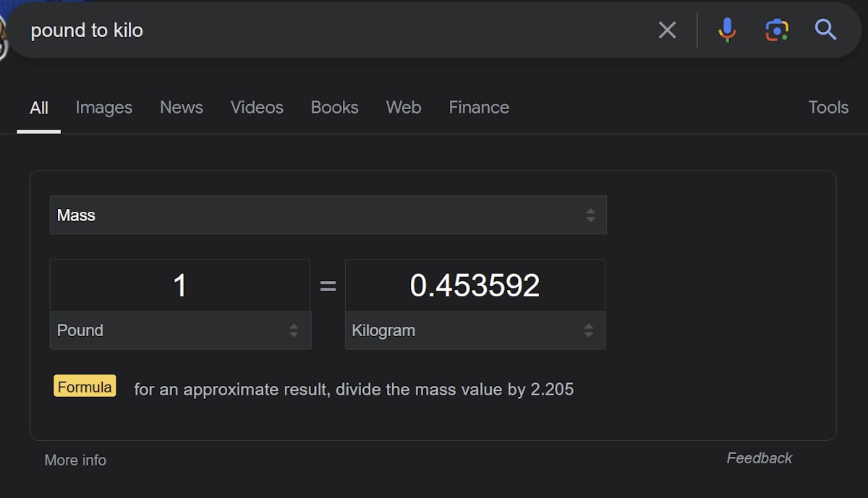Expand the Kilogram unit dropdown
This screenshot has width=868, height=498.
pos(475,330)
